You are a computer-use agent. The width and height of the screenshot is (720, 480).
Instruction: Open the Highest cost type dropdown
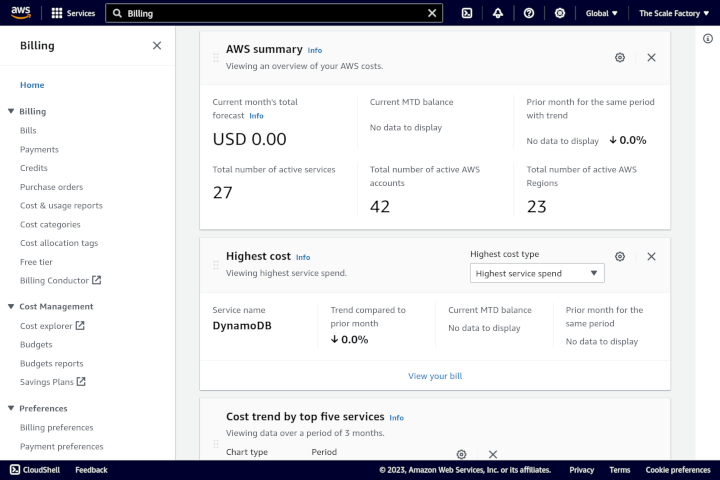point(537,273)
